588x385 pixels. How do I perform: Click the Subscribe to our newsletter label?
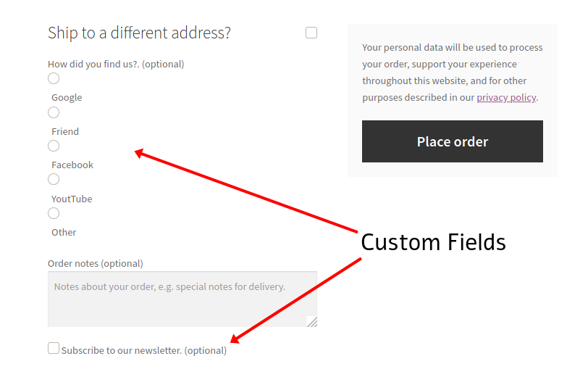click(x=144, y=350)
